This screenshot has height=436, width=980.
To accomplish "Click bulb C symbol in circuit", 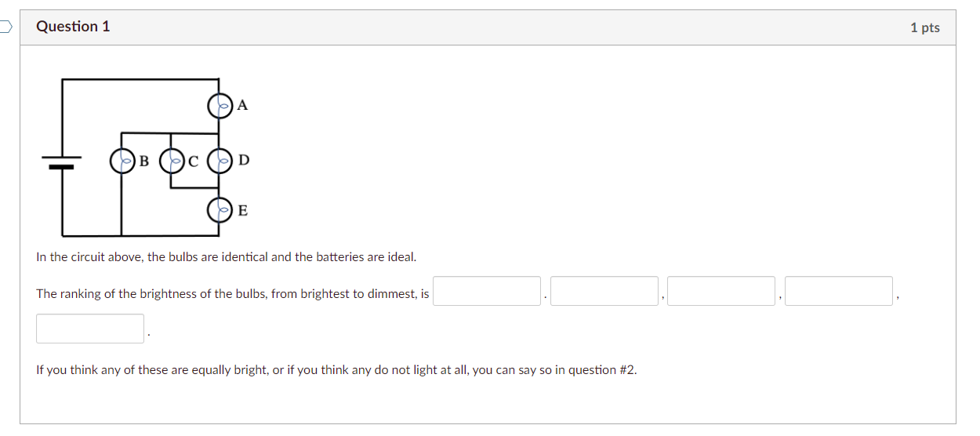I will pyautogui.click(x=172, y=162).
